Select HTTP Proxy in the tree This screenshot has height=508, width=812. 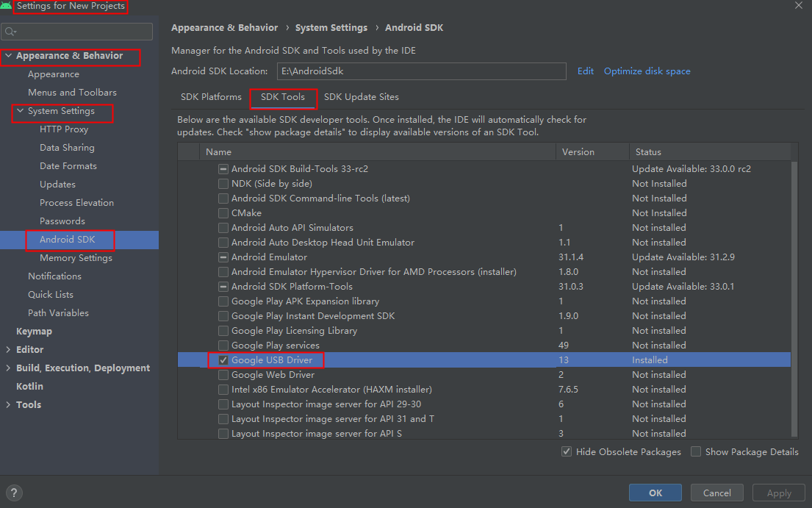tap(64, 129)
